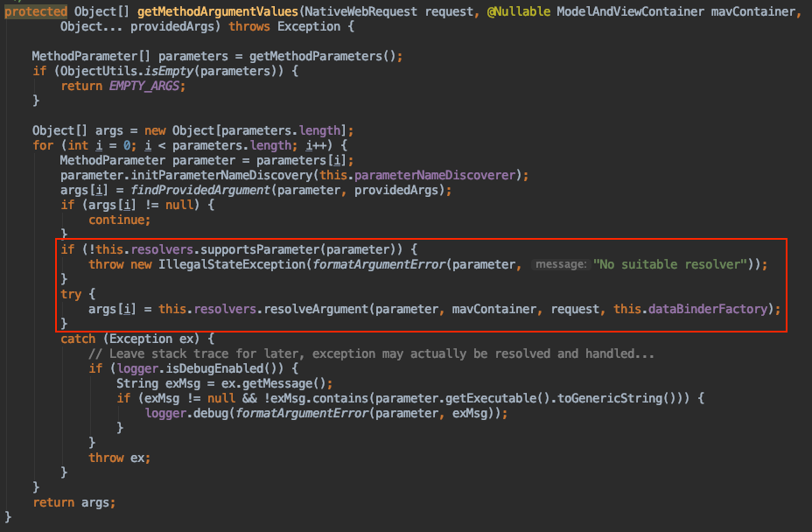Click 'throws Exception' in the signature
The width and height of the screenshot is (812, 532).
tap(284, 26)
